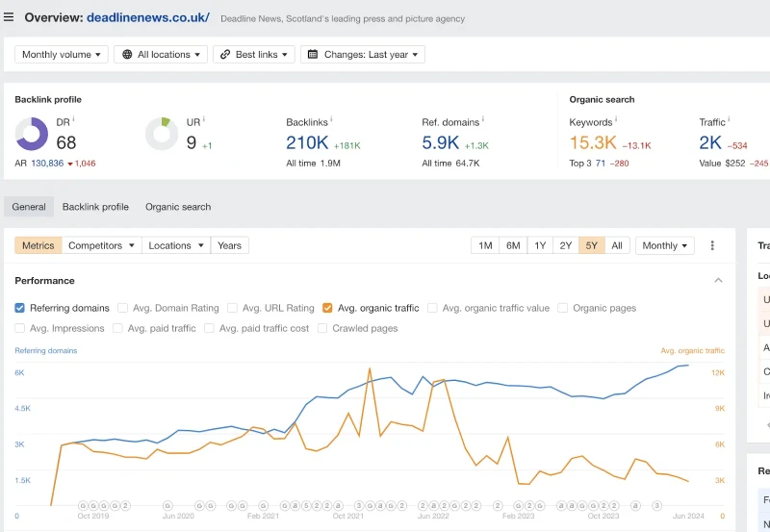
Task: Set chart range to 6M
Action: click(x=513, y=245)
